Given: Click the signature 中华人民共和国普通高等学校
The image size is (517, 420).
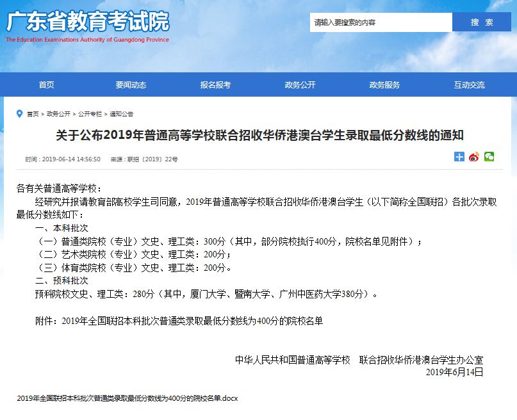Looking at the screenshot, I should (293, 360).
